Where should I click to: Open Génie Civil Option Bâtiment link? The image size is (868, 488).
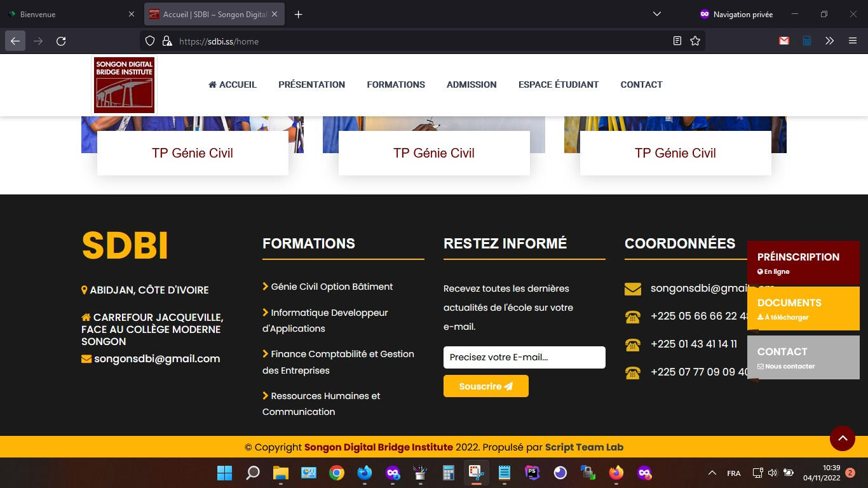332,287
